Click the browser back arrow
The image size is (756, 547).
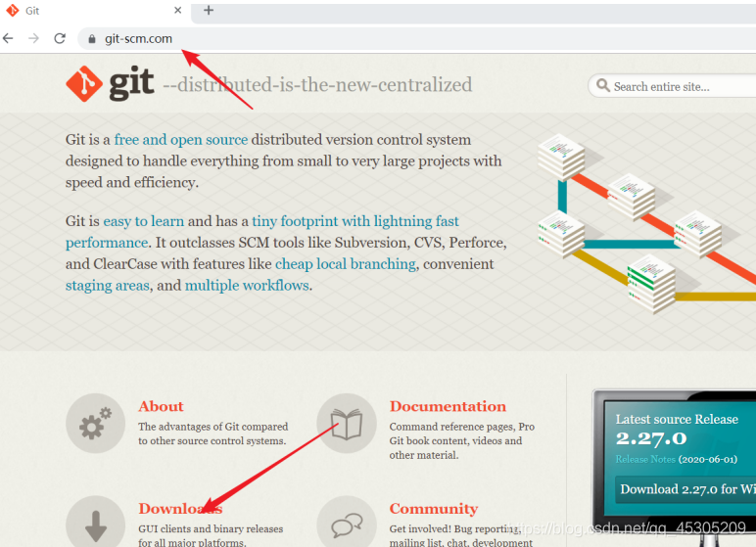(x=8, y=38)
